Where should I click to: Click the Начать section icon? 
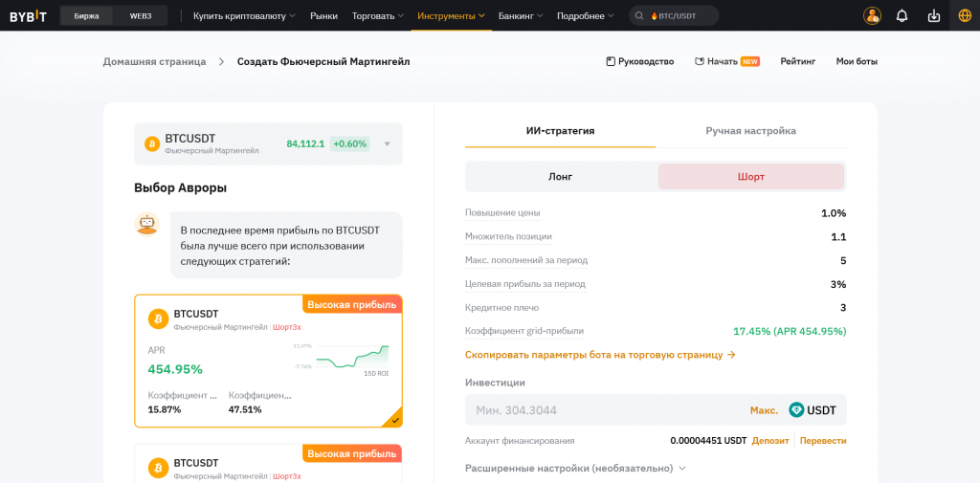coord(700,61)
